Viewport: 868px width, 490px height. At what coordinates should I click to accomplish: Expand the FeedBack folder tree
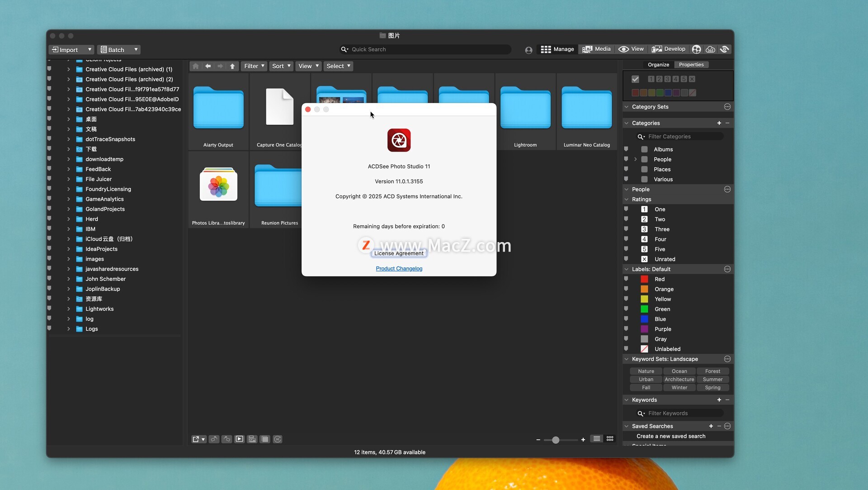coord(69,169)
